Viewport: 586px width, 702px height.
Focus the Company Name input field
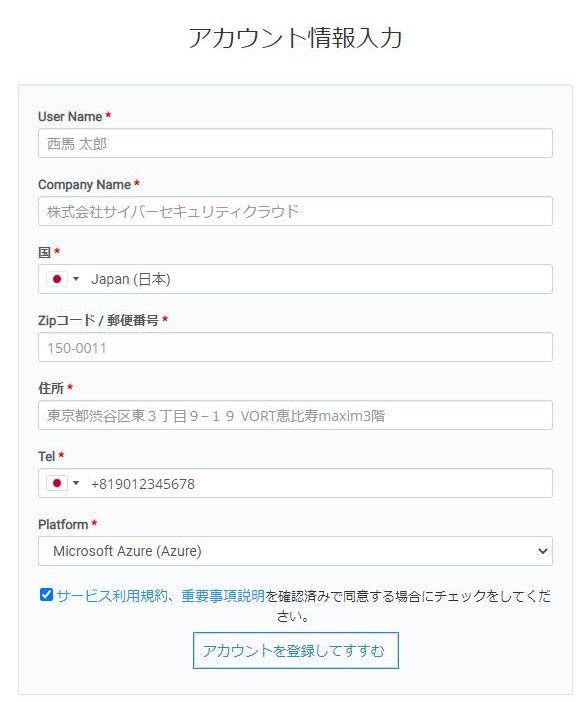[x=295, y=211]
